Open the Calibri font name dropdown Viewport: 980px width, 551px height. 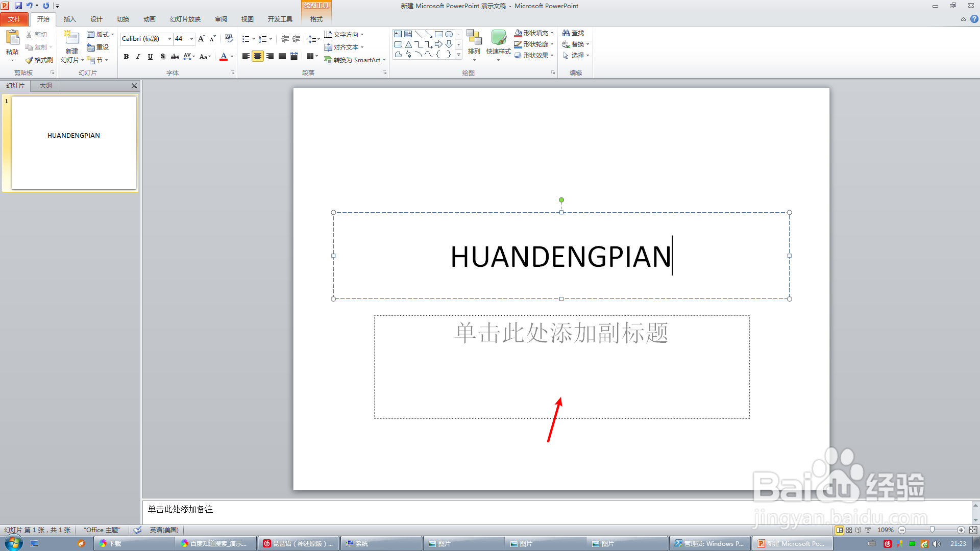pyautogui.click(x=169, y=39)
